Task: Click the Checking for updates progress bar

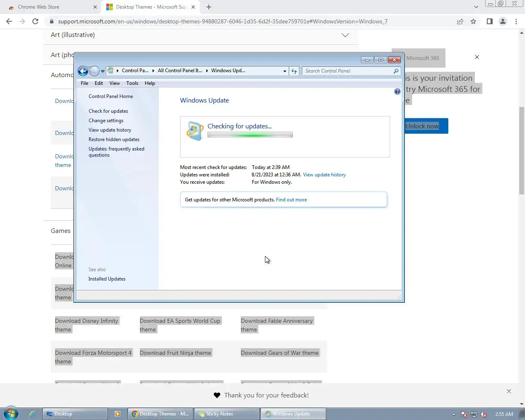Action: [250, 135]
